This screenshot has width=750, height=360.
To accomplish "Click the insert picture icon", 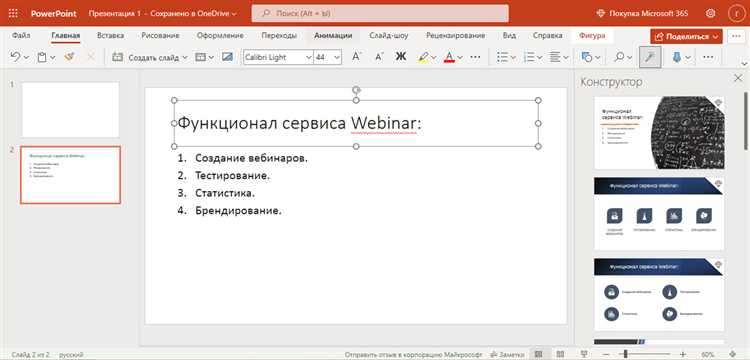I will click(227, 57).
